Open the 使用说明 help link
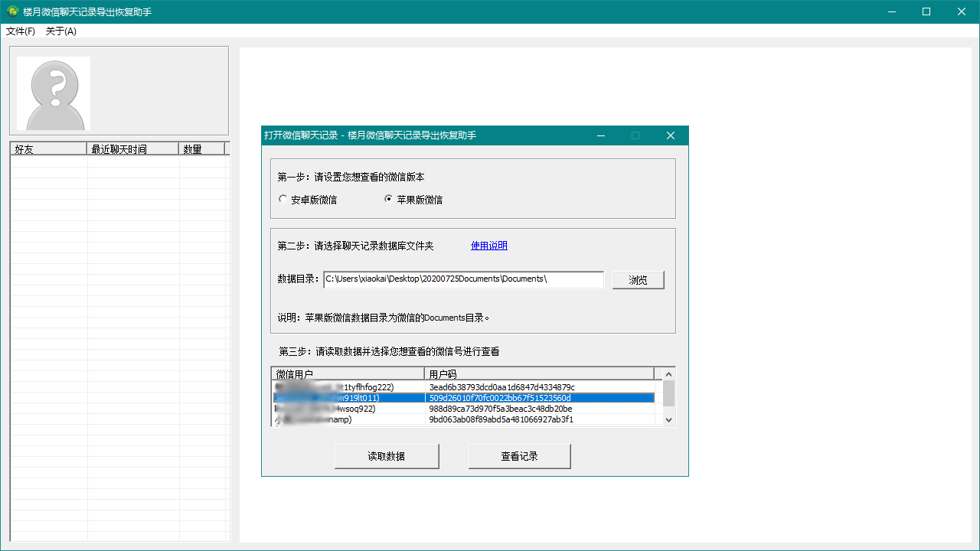This screenshot has height=551, width=980. point(488,246)
